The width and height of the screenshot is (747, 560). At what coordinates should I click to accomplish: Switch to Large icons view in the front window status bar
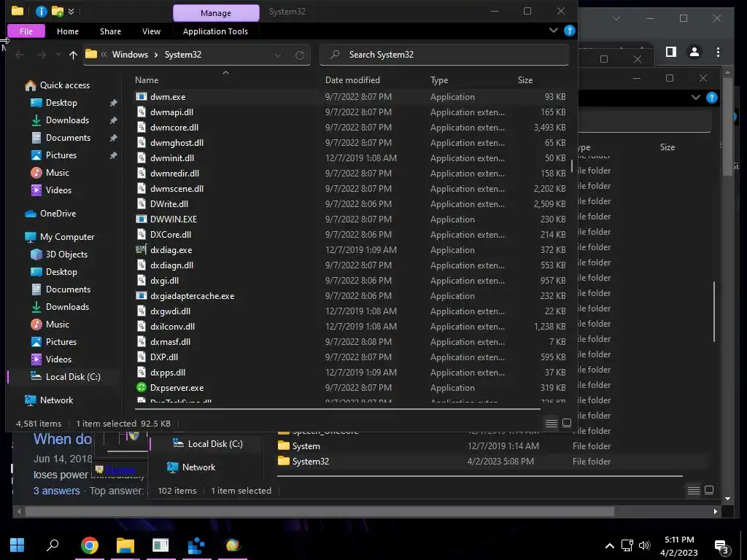coord(567,423)
